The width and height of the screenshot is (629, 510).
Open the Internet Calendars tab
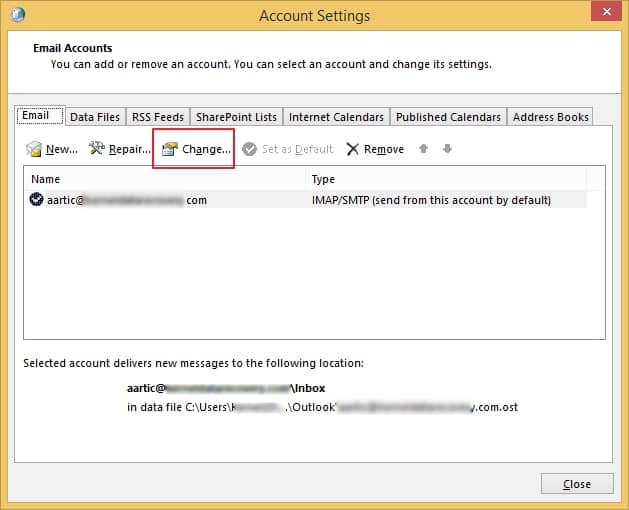click(336, 117)
